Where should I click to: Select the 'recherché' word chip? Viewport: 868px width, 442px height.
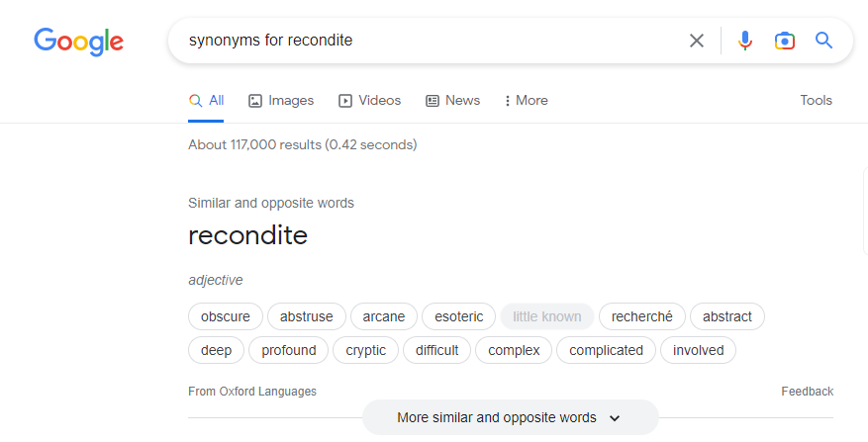coord(641,316)
